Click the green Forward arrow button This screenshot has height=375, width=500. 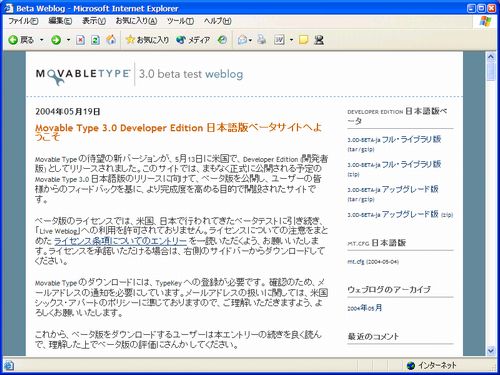click(56, 40)
